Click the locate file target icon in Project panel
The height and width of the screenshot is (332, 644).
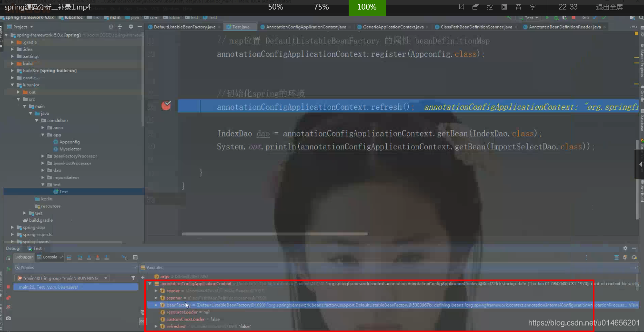(111, 27)
